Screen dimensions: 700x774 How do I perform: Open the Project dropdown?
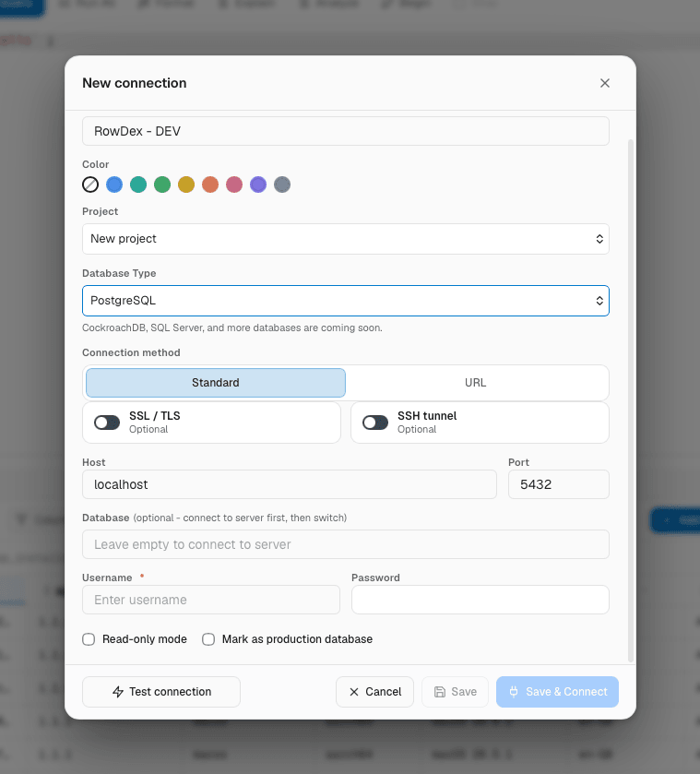(x=346, y=239)
